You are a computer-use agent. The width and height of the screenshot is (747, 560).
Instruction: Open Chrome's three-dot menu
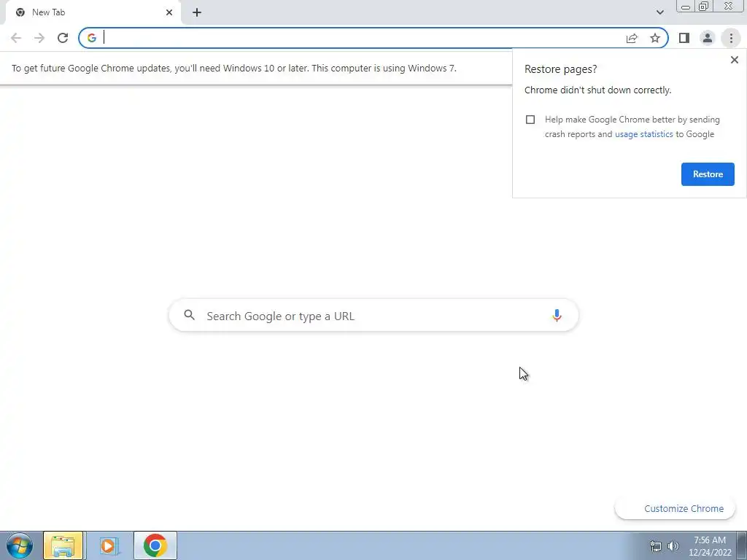click(x=731, y=38)
